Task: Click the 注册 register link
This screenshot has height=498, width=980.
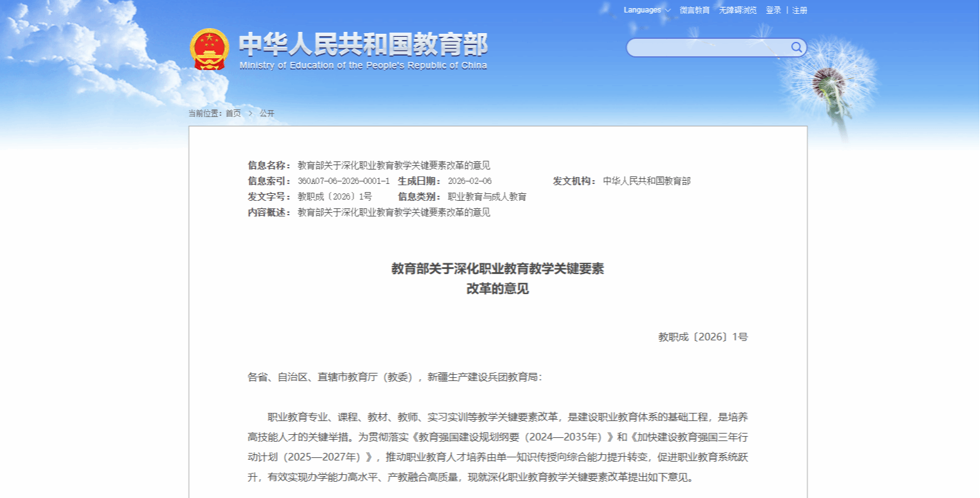Action: pos(800,10)
